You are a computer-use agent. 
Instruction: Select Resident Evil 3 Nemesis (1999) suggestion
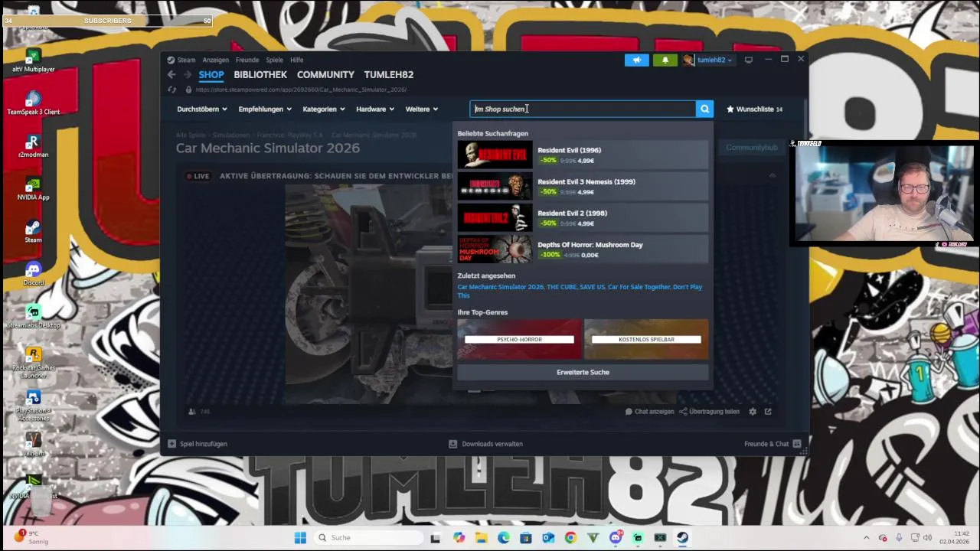(583, 187)
